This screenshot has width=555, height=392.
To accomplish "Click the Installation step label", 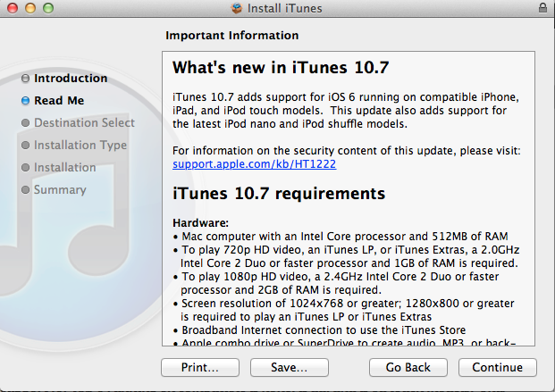I will [64, 167].
